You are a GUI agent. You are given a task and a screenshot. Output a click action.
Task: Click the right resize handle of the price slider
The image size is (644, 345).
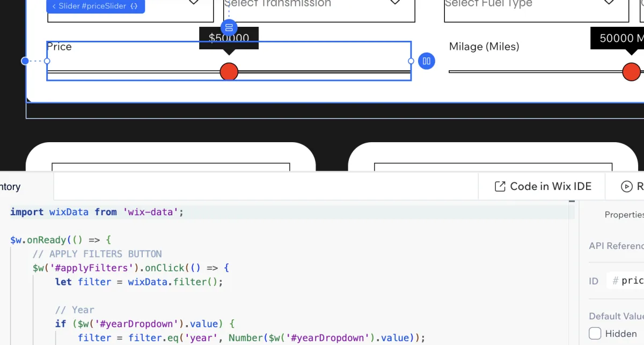[x=411, y=61]
